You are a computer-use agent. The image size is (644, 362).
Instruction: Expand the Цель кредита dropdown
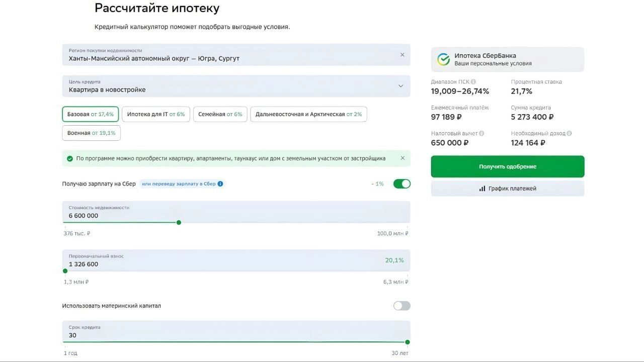(x=400, y=86)
